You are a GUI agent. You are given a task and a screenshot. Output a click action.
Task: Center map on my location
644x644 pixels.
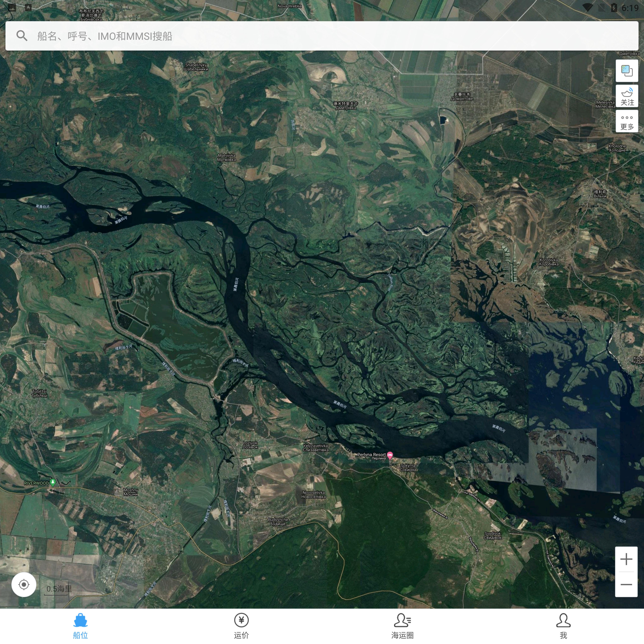pyautogui.click(x=24, y=584)
